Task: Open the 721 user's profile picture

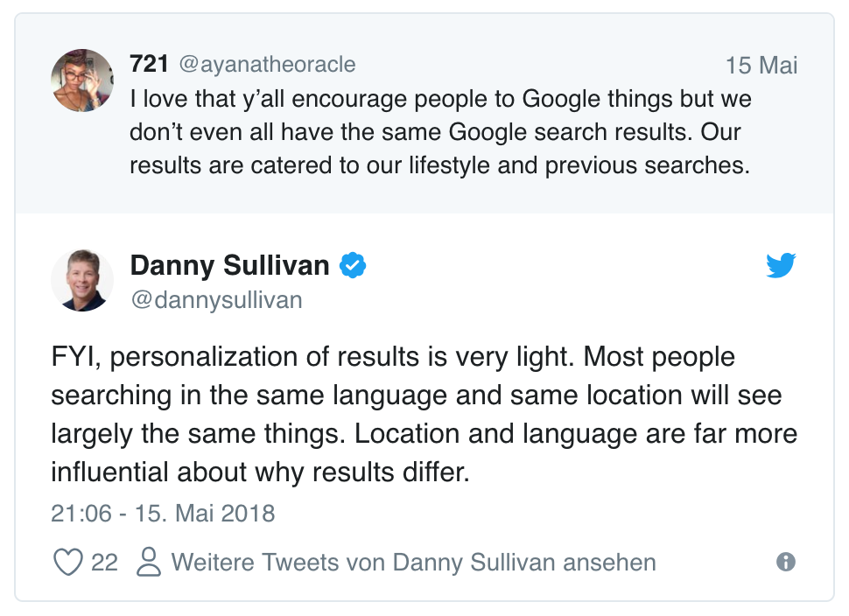Action: (x=82, y=80)
